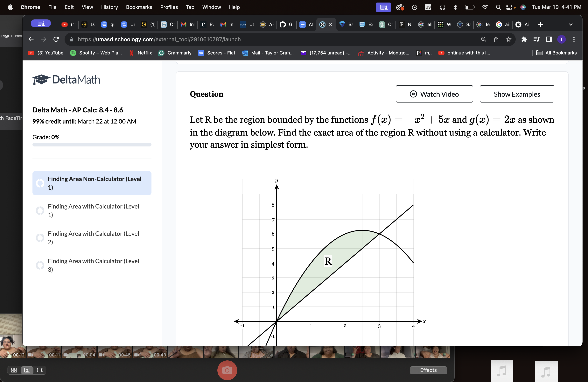Expand the tab search chevron near the tab strip

570,25
